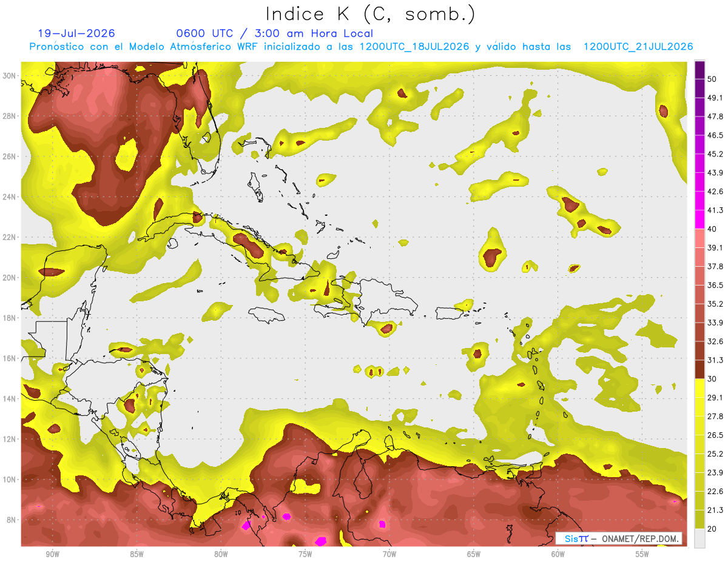Click the '70W' longitude label
728x562 pixels.
click(x=389, y=555)
